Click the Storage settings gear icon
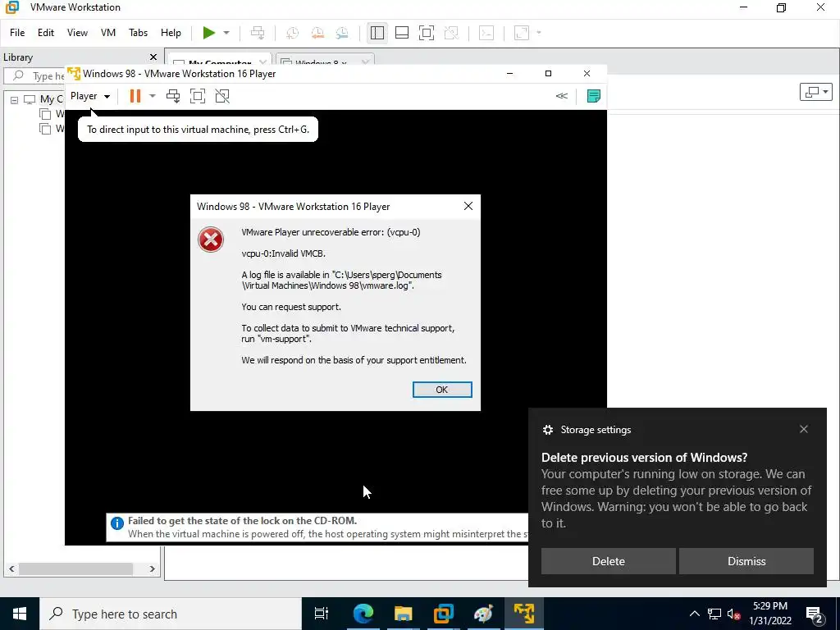Viewport: 840px width, 630px height. click(547, 430)
